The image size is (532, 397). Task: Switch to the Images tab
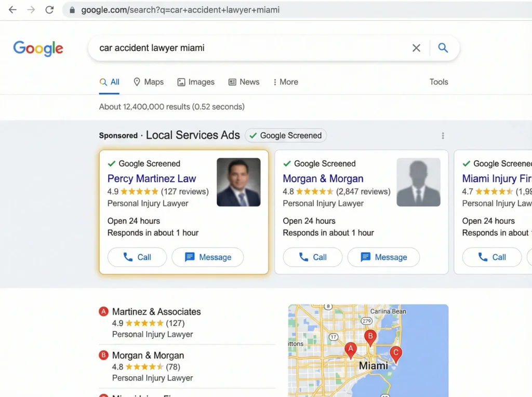[196, 82]
